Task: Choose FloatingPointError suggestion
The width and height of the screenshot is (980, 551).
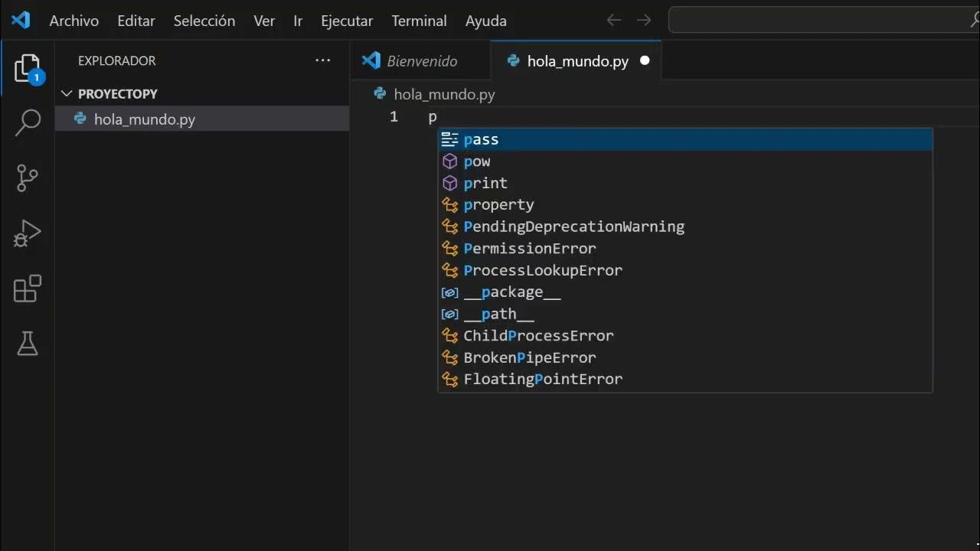Action: (684, 379)
